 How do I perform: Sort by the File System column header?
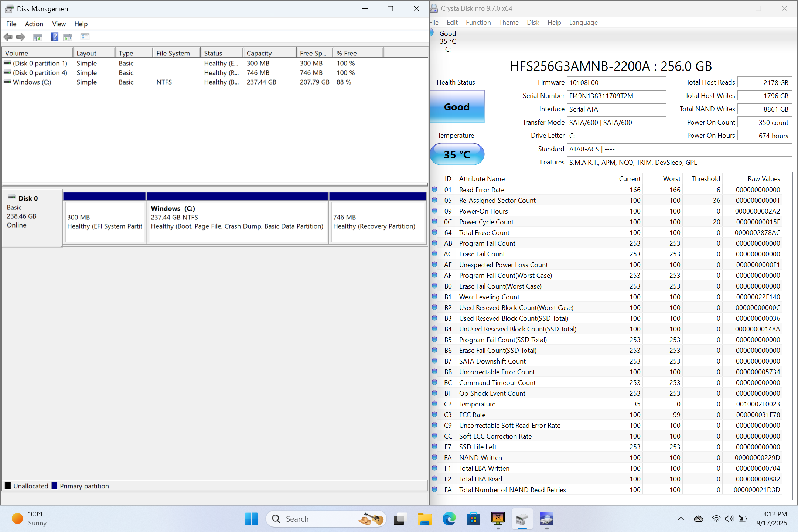tap(177, 53)
